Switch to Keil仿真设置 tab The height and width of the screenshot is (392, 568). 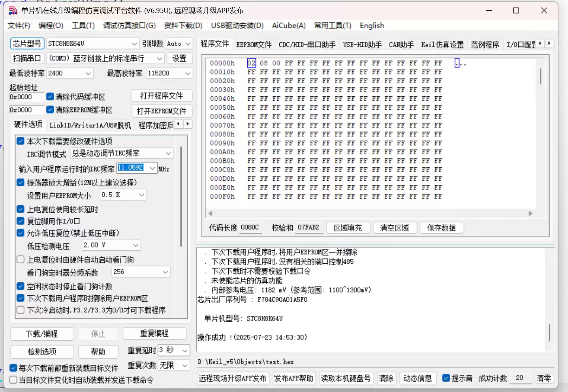(x=442, y=45)
